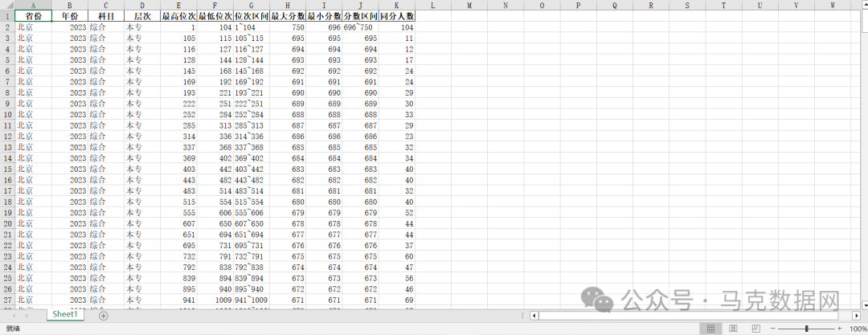Select column G header
The height and width of the screenshot is (335, 868).
(x=252, y=6)
